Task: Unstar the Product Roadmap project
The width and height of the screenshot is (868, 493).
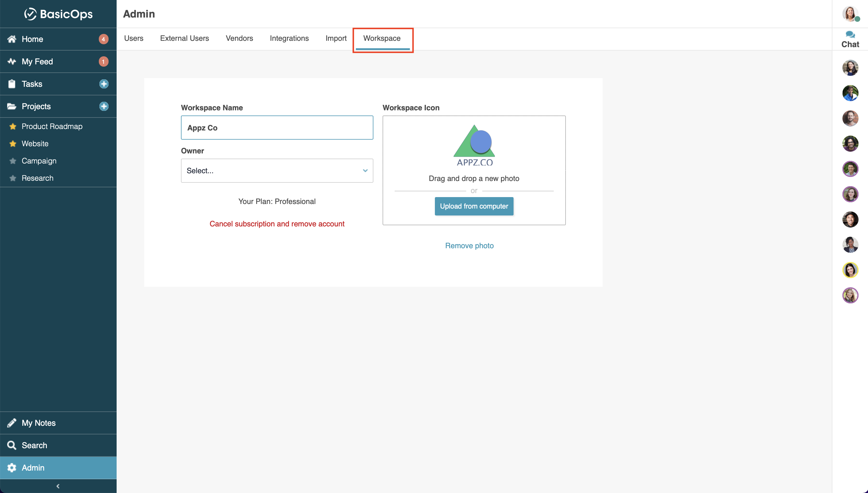Action: coord(13,126)
